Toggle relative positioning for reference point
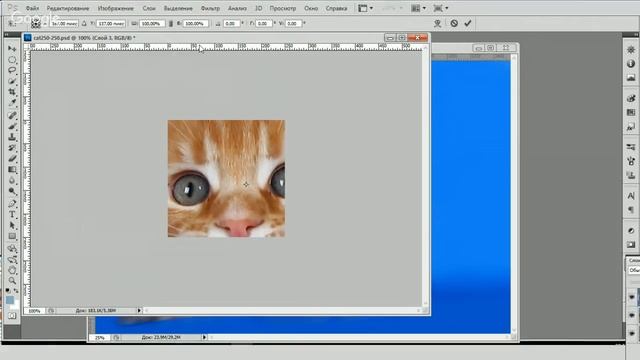 click(x=84, y=24)
